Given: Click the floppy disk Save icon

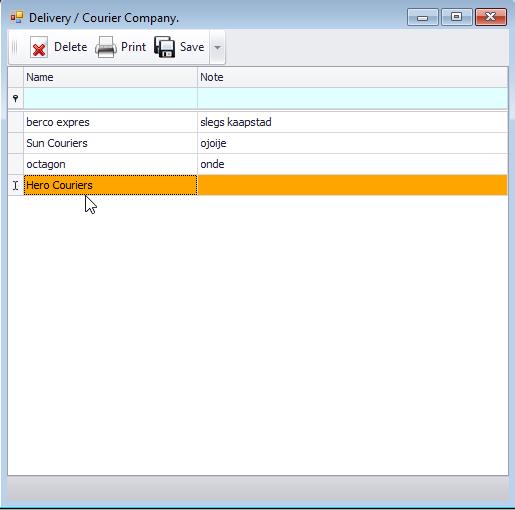Looking at the screenshot, I should [x=164, y=47].
